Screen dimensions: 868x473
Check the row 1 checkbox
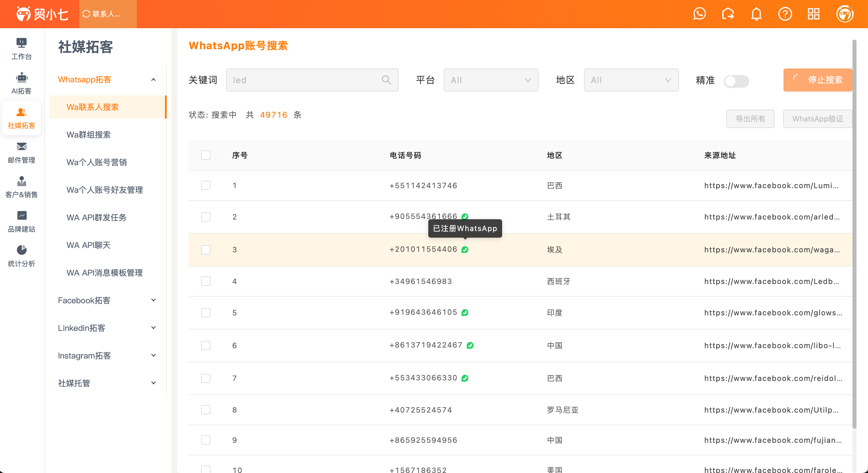pyautogui.click(x=206, y=186)
